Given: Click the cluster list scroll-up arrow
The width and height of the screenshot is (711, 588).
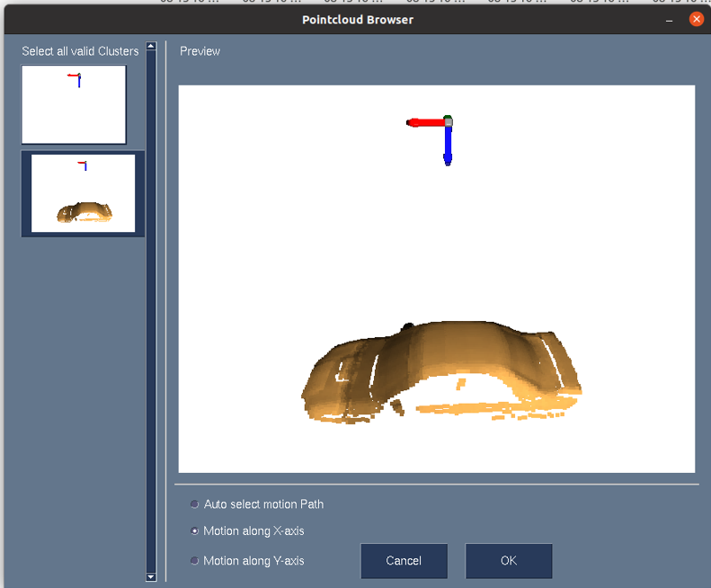Looking at the screenshot, I should point(151,46).
